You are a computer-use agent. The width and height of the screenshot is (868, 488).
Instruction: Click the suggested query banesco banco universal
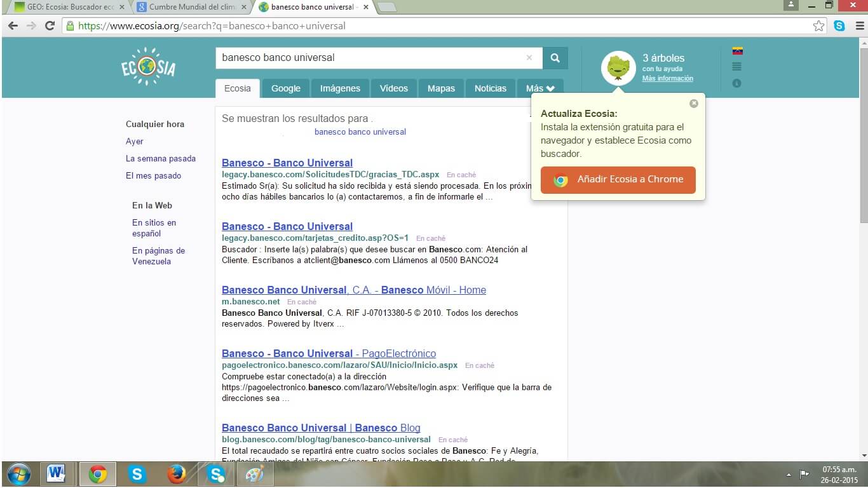(360, 132)
